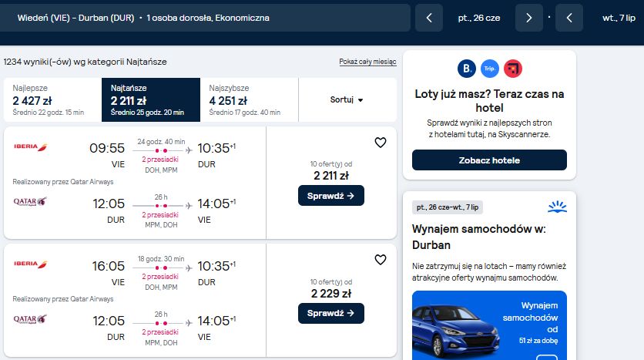Click Iberia logo on first flight

click(x=31, y=146)
